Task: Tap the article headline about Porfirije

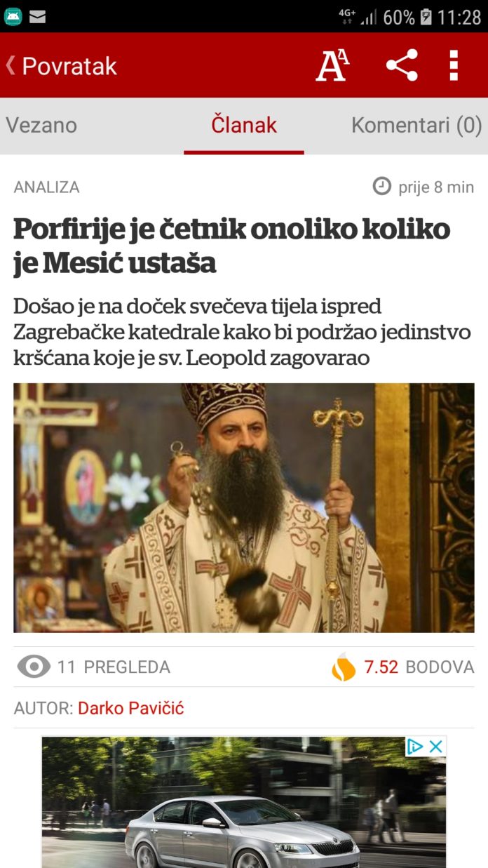Action: pyautogui.click(x=231, y=246)
